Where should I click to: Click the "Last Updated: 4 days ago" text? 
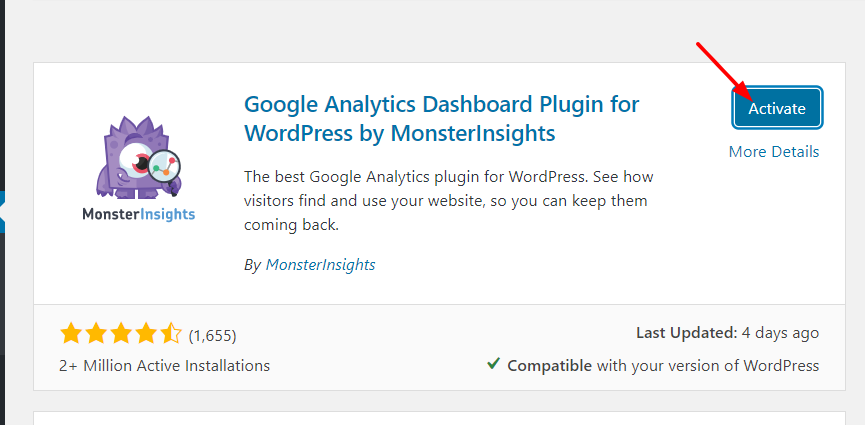coord(727,334)
